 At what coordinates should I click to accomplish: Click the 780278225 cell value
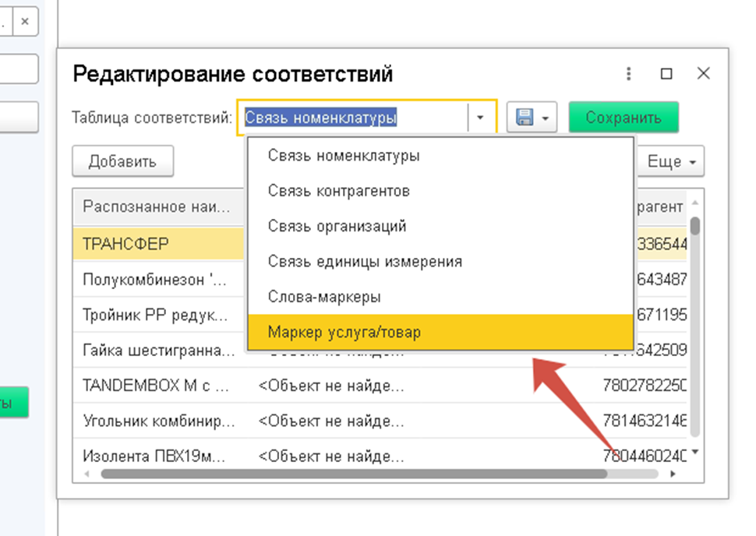point(645,386)
